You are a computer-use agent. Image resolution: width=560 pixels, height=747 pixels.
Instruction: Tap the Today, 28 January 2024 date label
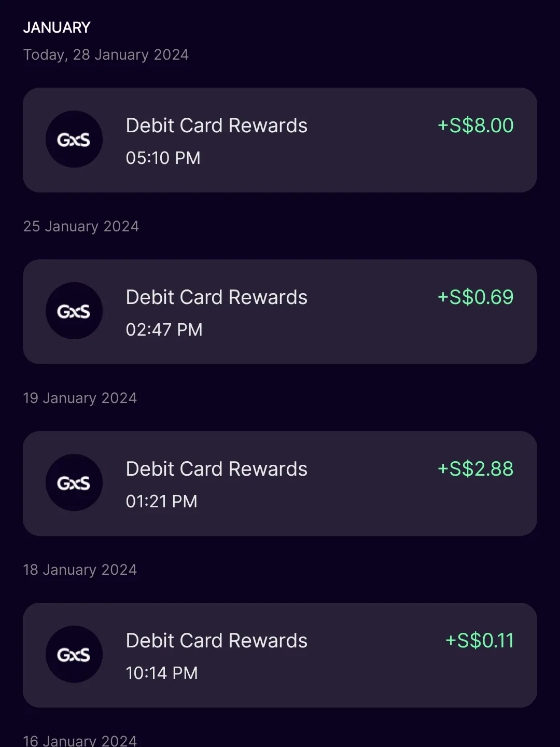pyautogui.click(x=106, y=55)
